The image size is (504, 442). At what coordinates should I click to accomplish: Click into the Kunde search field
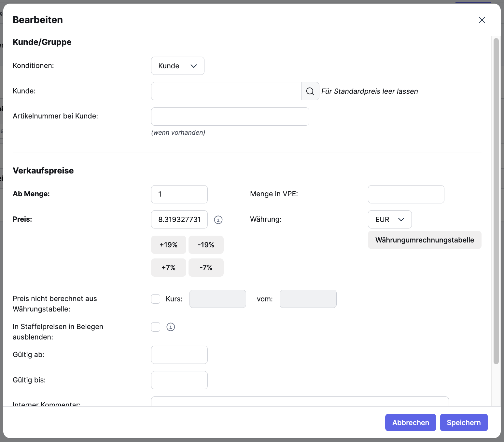(x=226, y=91)
